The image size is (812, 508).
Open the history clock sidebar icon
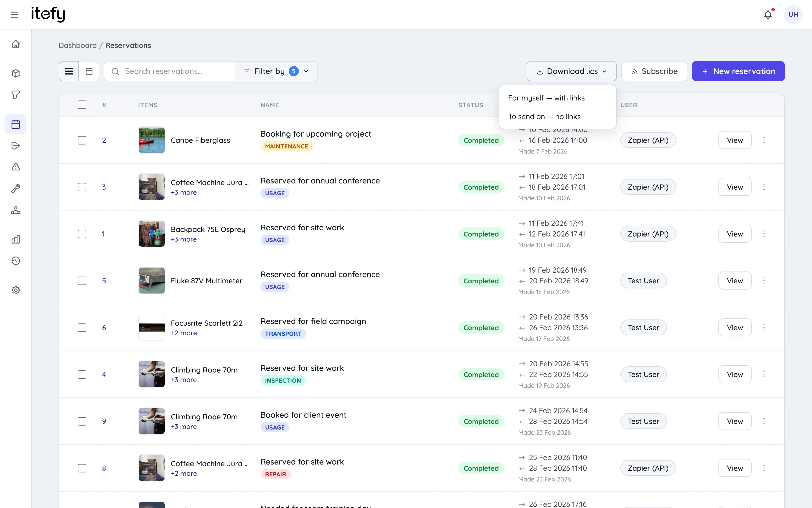[16, 261]
